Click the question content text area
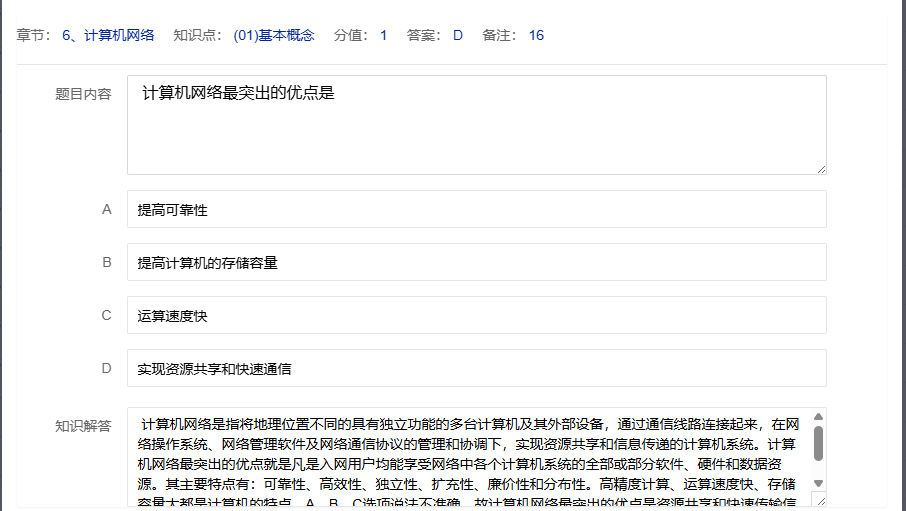 coord(476,125)
